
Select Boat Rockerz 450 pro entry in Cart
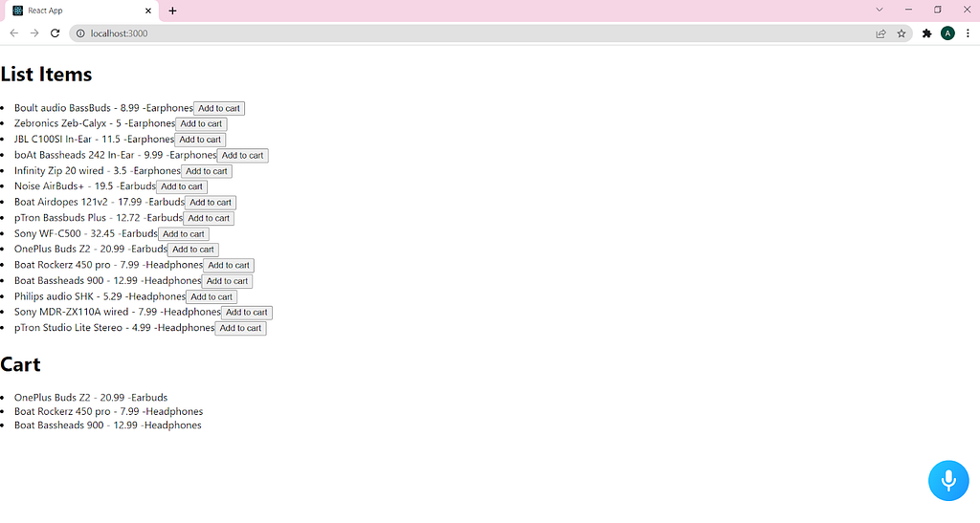108,411
